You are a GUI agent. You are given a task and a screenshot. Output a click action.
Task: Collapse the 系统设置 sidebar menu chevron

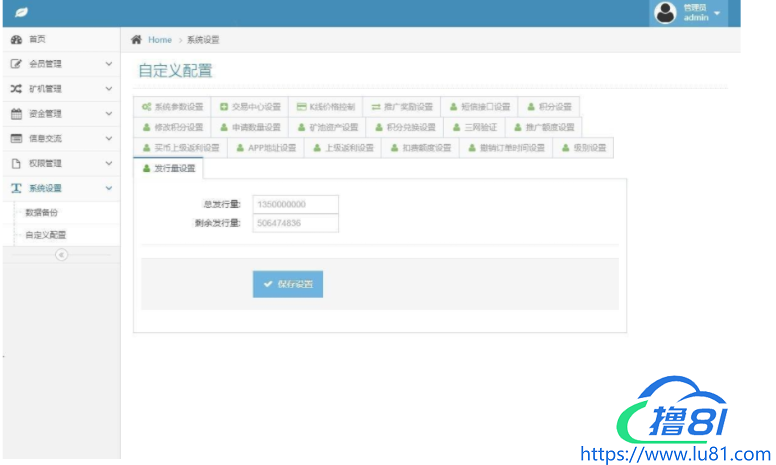pos(108,188)
